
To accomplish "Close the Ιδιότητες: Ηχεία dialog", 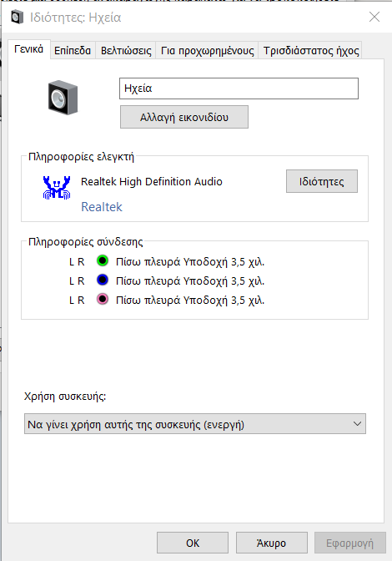I will pyautogui.click(x=374, y=17).
